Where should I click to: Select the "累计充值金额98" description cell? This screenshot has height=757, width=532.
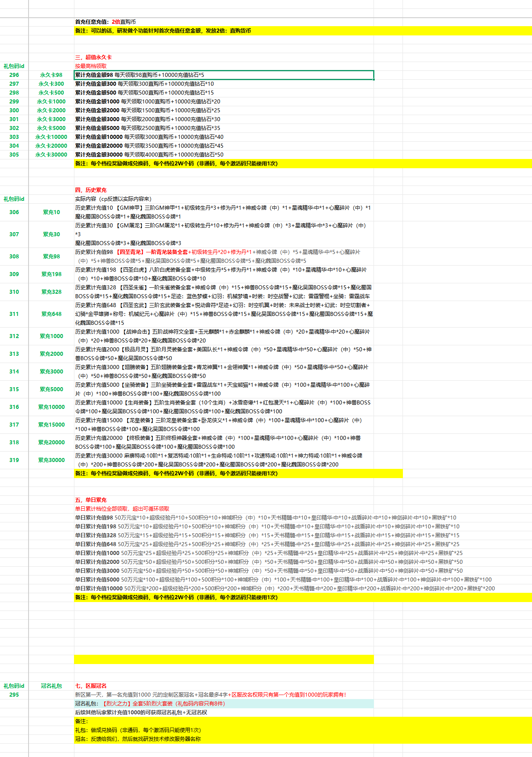(x=224, y=75)
